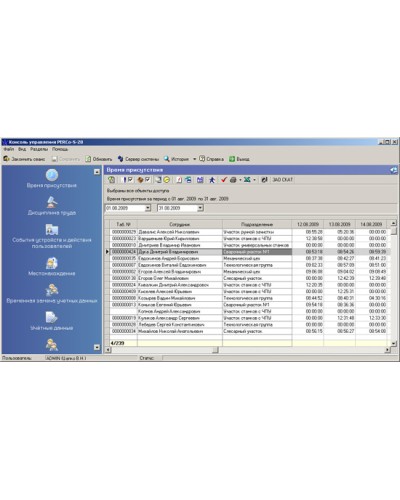Open the Местонахождение sidebar icon
This screenshot has width=400, height=500.
click(52, 263)
